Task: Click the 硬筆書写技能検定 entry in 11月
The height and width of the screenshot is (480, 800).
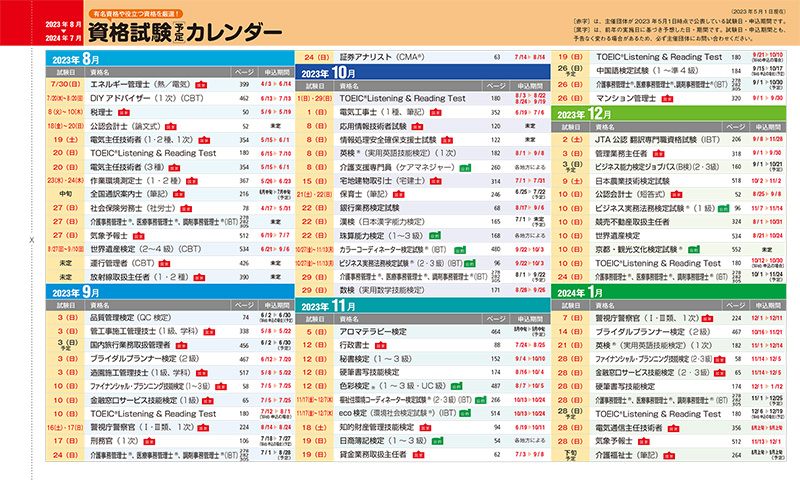Action: 369,373
